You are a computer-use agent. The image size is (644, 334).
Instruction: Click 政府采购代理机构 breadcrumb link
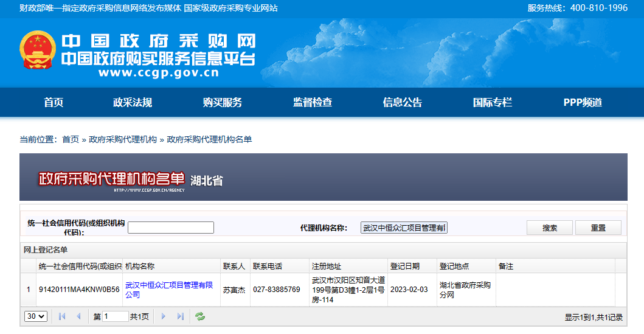coord(123,139)
